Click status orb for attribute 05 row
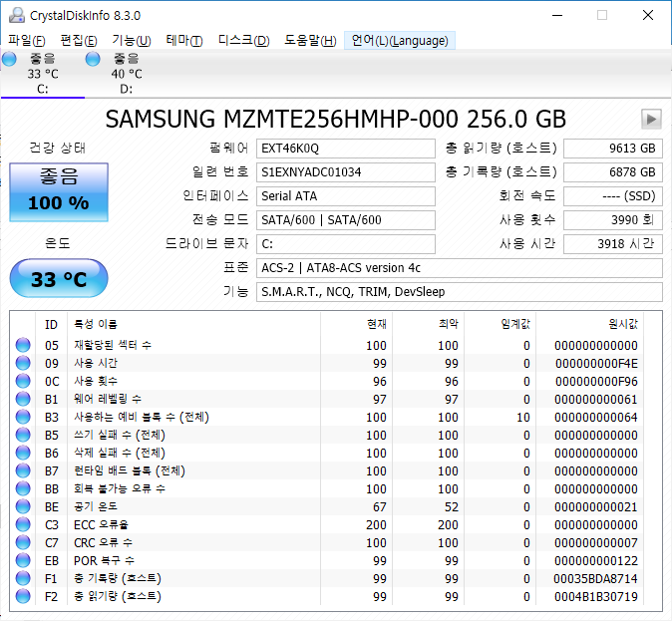 pyautogui.click(x=23, y=346)
